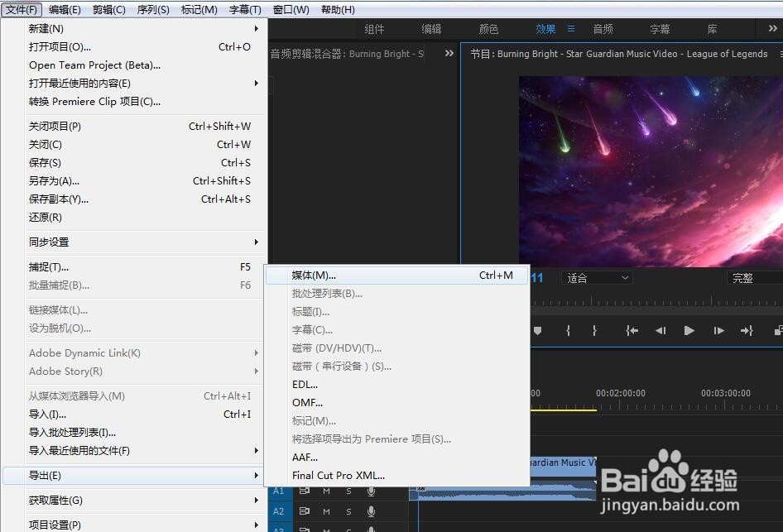Screen dimensions: 783x532
Task: Choose AAF... export option
Action: pos(397,458)
